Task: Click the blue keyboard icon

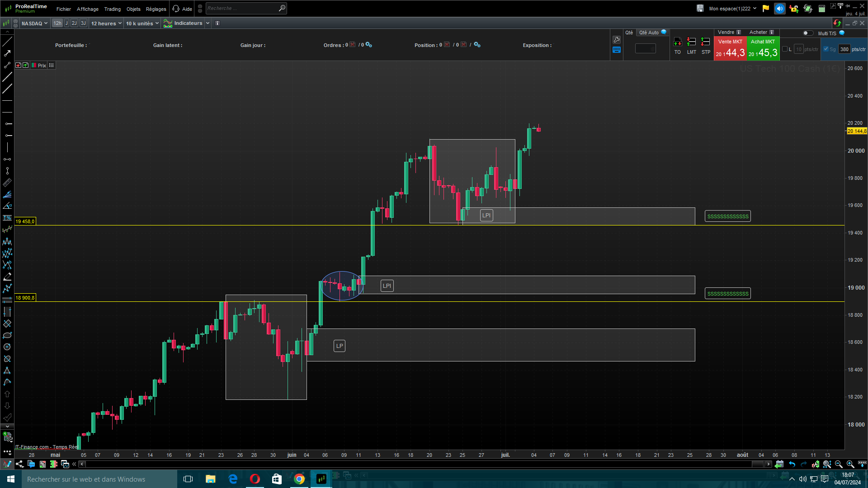Action: [617, 50]
